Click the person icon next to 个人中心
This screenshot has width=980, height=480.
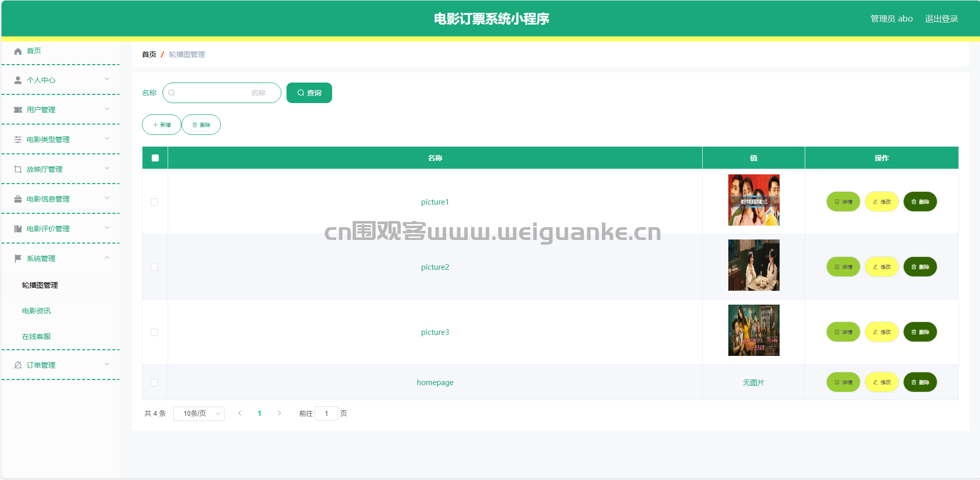(18, 80)
